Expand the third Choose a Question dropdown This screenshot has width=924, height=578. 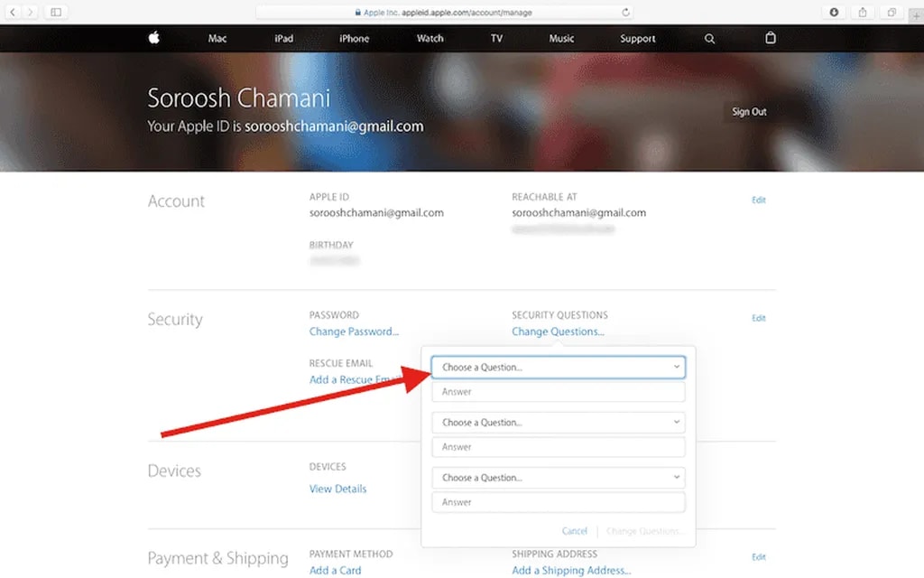558,478
